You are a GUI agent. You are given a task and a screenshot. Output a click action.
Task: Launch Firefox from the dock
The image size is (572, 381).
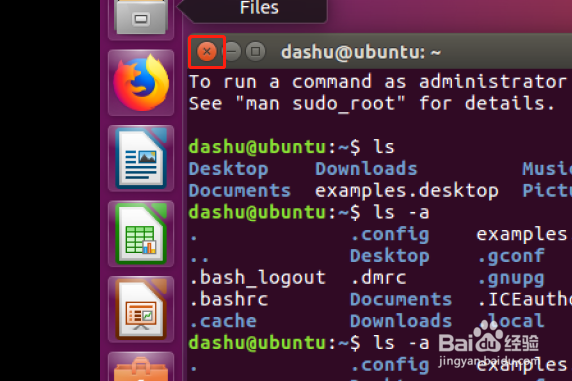point(141,83)
